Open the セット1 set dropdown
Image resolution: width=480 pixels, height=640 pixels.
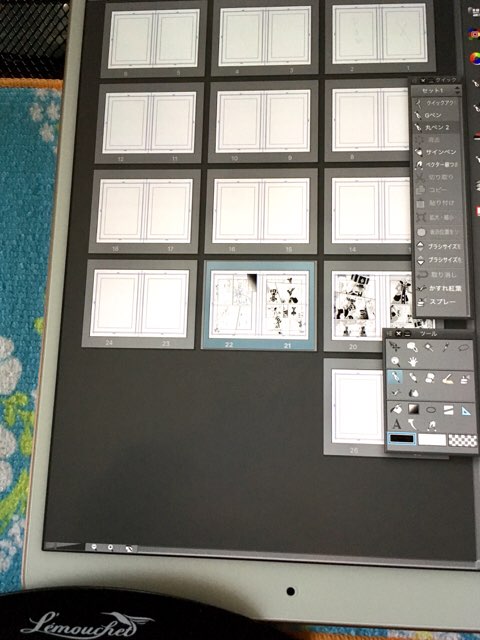tap(436, 90)
